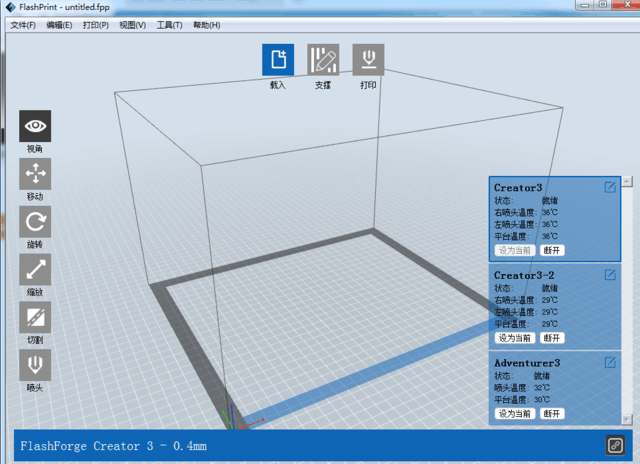Edit the Creator3 printer name icon
Screen dimensions: 640x464
610,187
